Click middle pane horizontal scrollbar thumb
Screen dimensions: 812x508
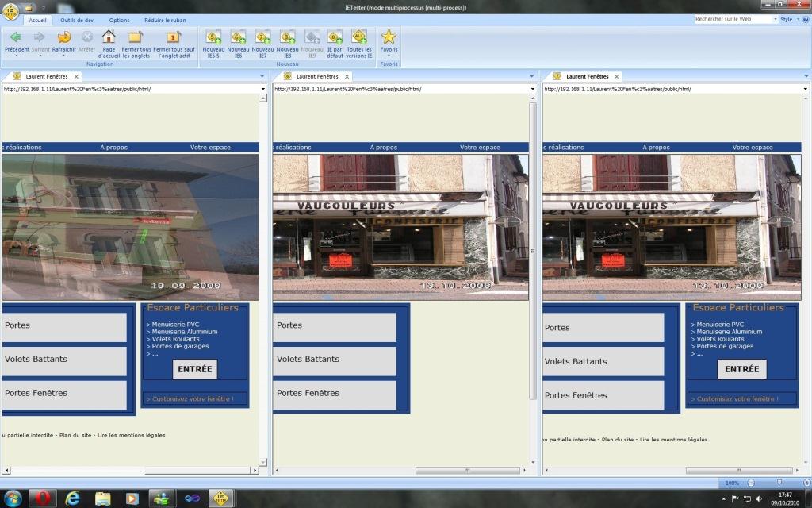pyautogui.click(x=468, y=471)
